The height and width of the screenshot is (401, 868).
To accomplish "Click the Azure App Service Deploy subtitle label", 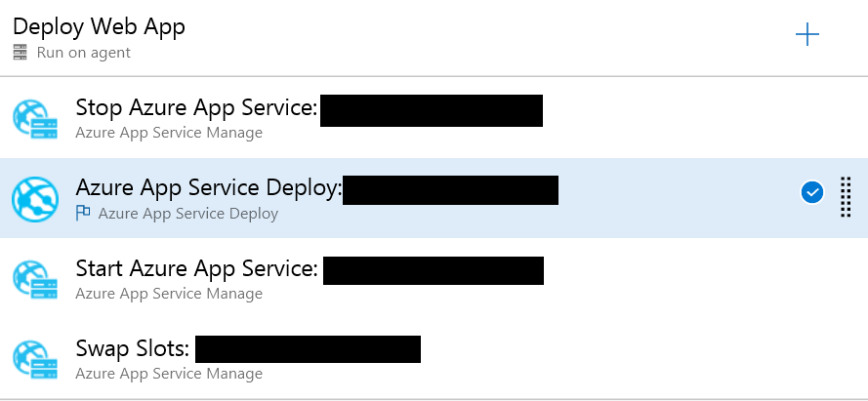I will click(188, 214).
